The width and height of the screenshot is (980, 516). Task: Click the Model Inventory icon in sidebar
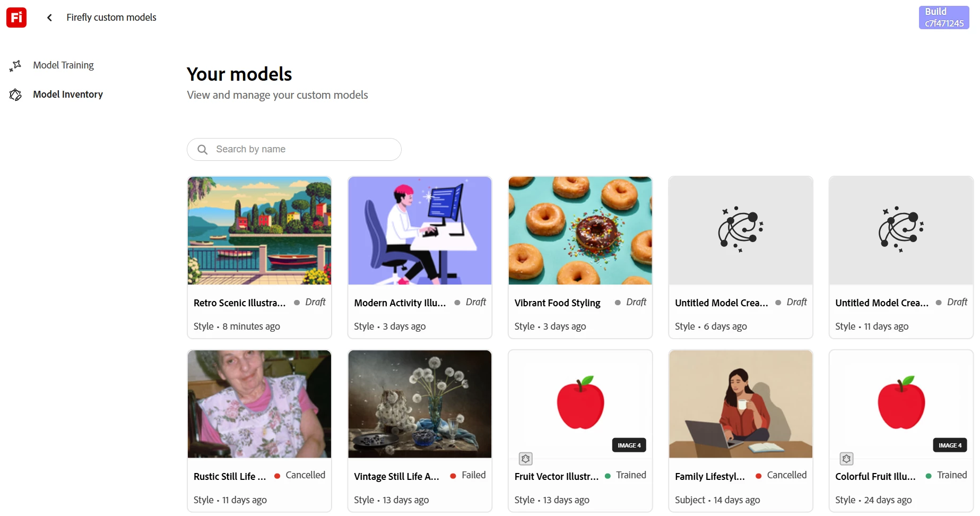coord(15,94)
